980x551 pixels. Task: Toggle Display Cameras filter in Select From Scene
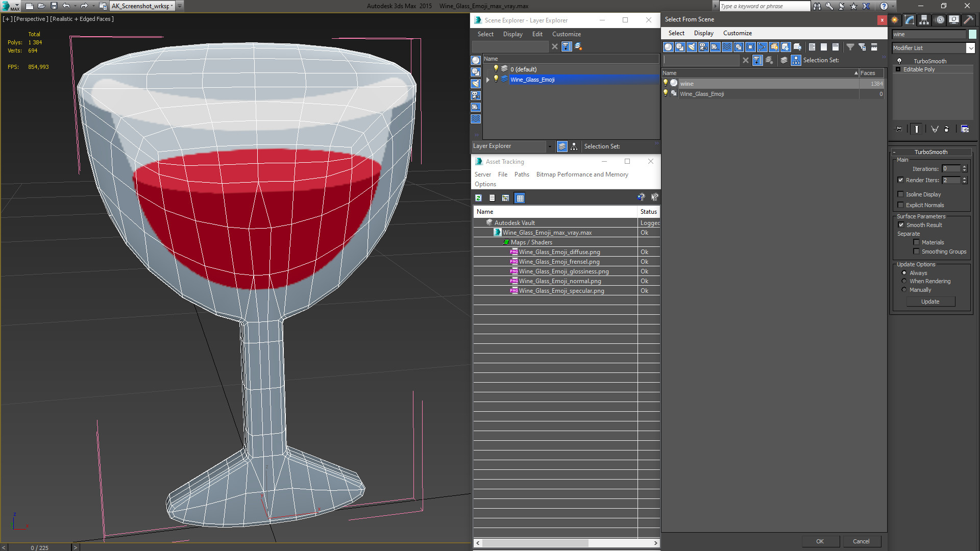703,47
